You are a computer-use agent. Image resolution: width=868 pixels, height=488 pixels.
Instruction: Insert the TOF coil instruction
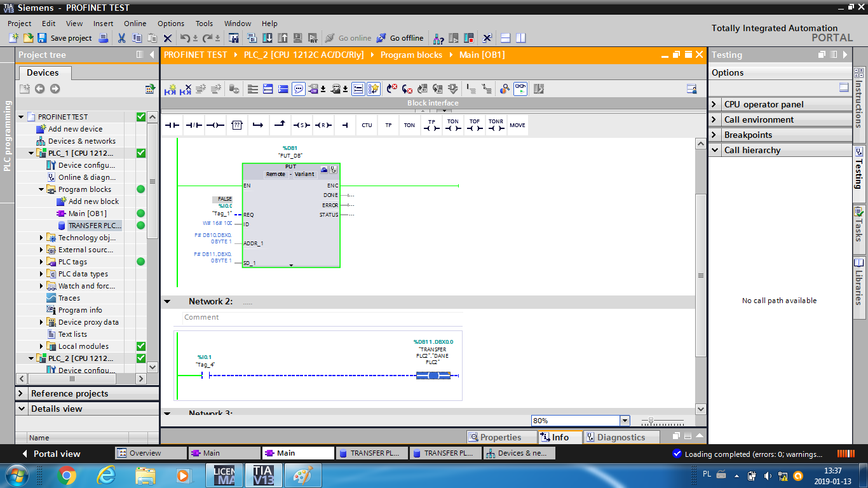coord(475,125)
